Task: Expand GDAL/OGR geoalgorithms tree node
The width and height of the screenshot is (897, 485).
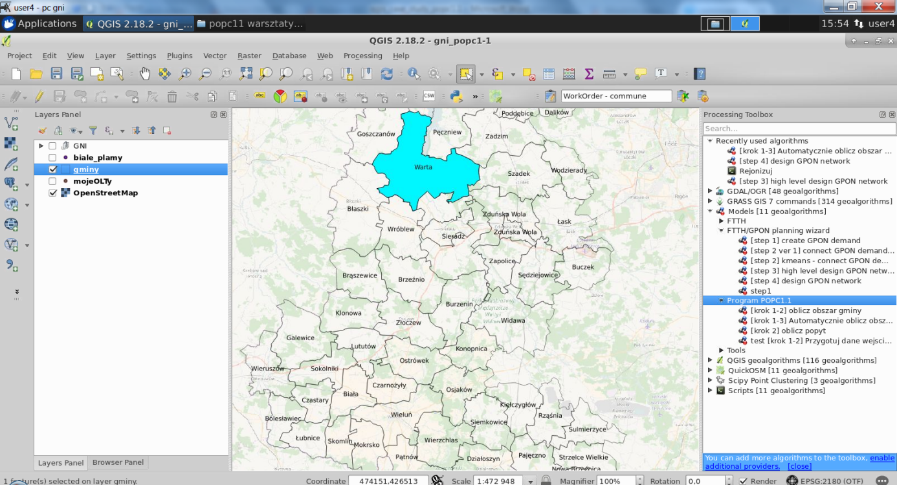Action: pyautogui.click(x=710, y=190)
